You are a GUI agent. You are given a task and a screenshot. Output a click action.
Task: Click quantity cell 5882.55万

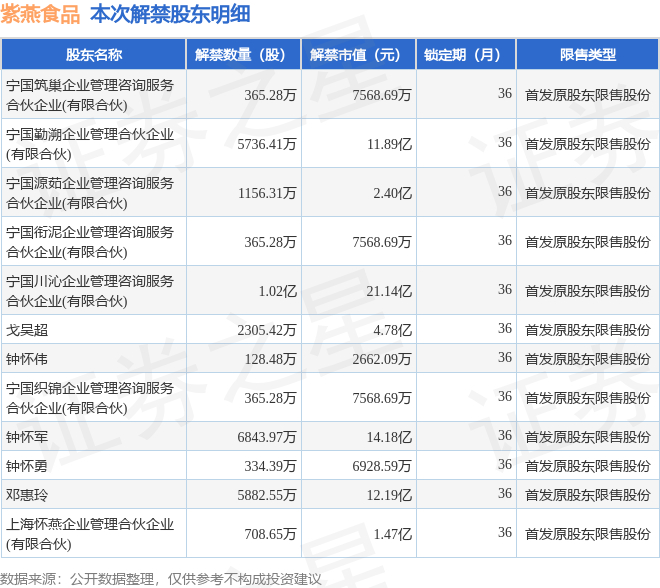(x=267, y=495)
